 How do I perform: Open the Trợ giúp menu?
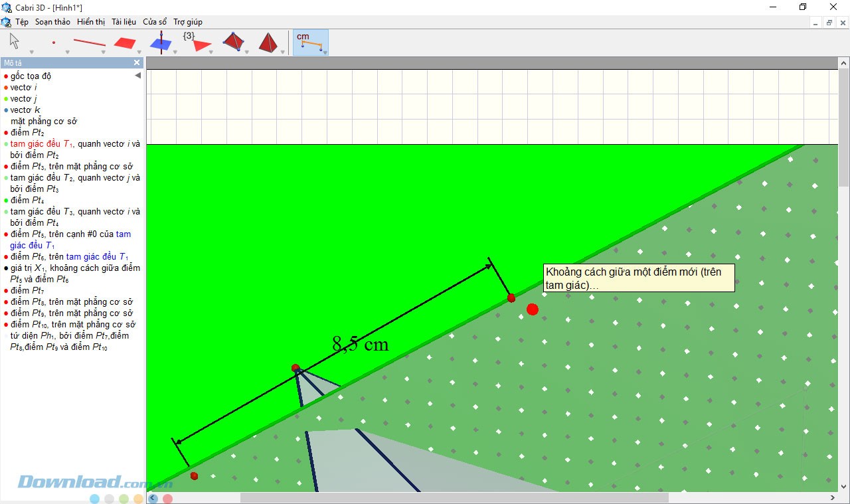188,22
